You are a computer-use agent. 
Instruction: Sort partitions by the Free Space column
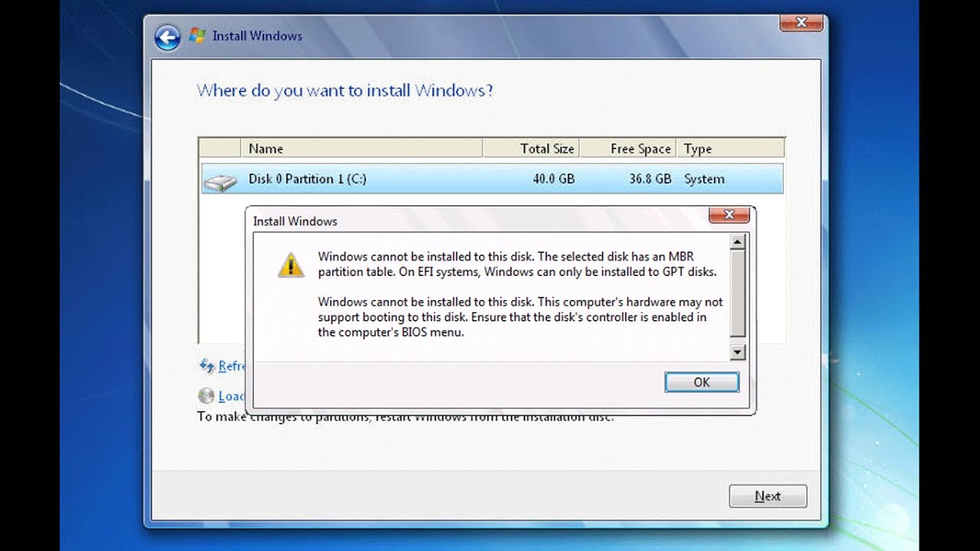(628, 148)
